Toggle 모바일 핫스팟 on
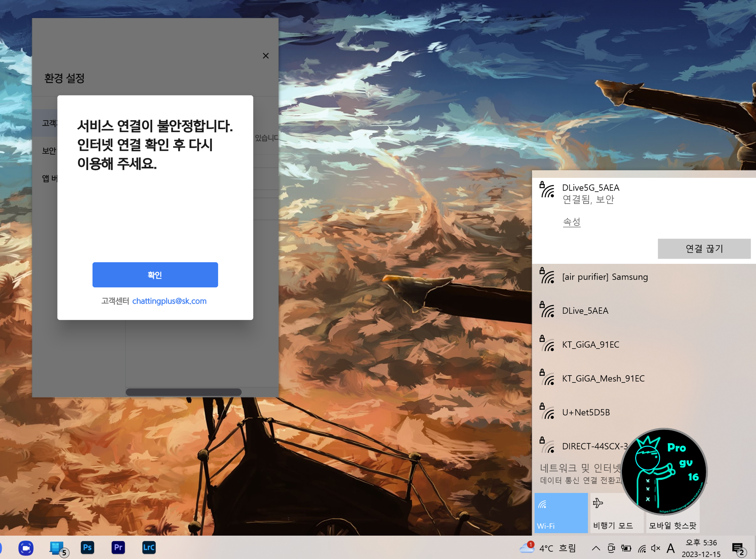 click(672, 512)
